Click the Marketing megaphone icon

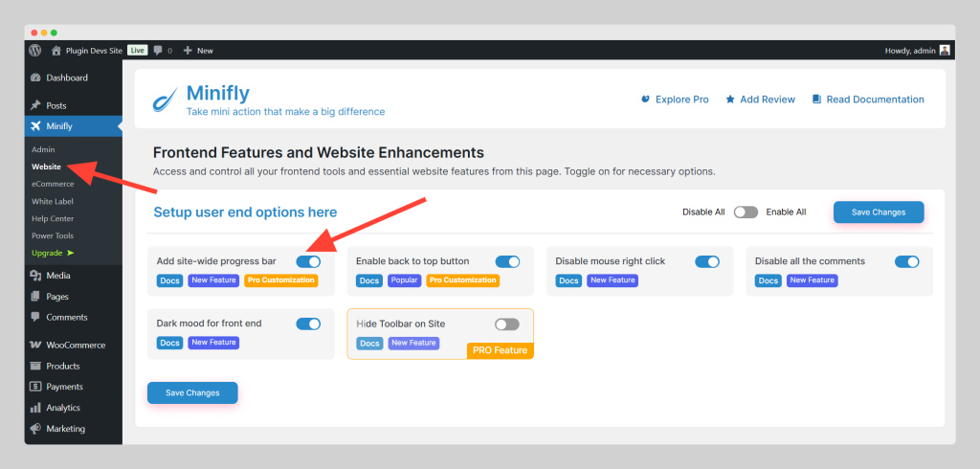(x=35, y=429)
